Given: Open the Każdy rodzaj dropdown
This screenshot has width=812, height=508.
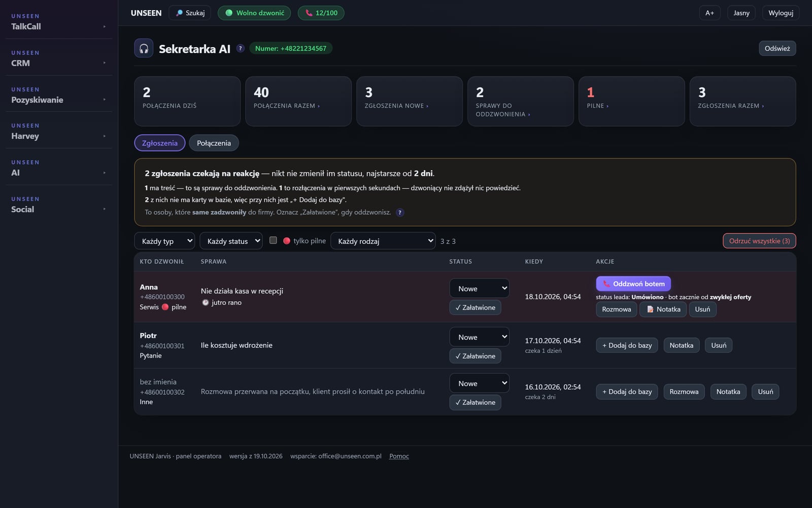Looking at the screenshot, I should click(383, 241).
